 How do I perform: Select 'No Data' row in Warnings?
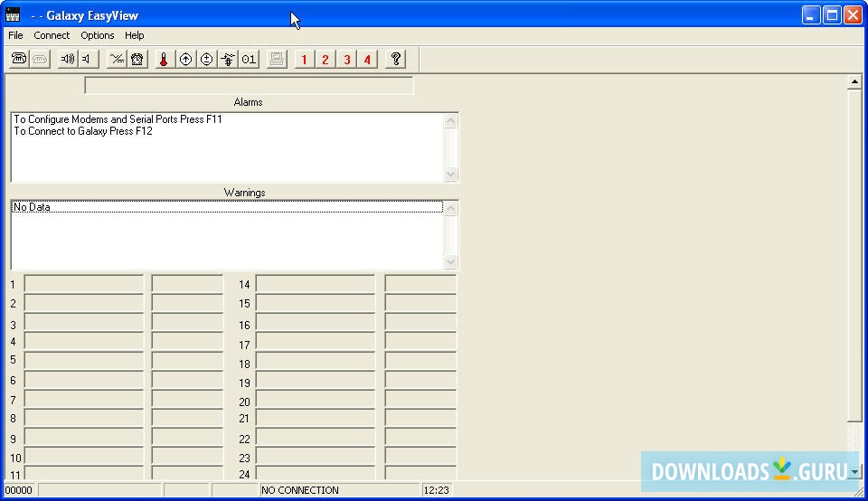coord(227,207)
